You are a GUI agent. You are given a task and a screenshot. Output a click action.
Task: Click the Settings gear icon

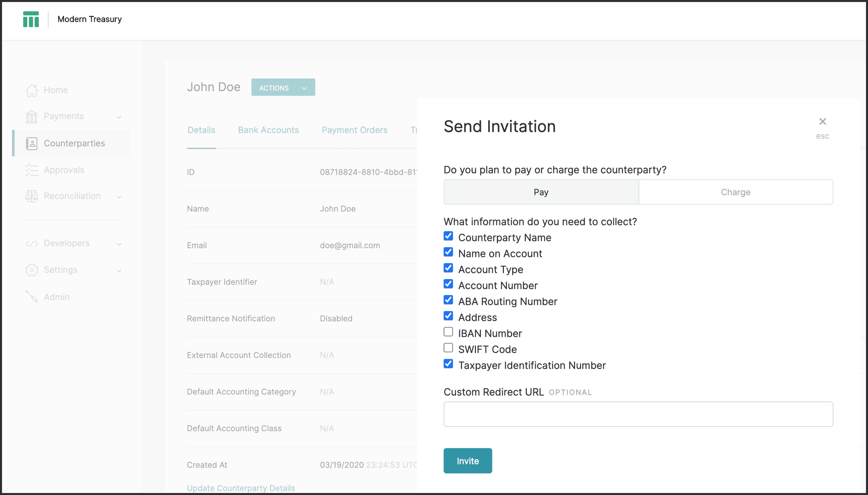coord(32,270)
